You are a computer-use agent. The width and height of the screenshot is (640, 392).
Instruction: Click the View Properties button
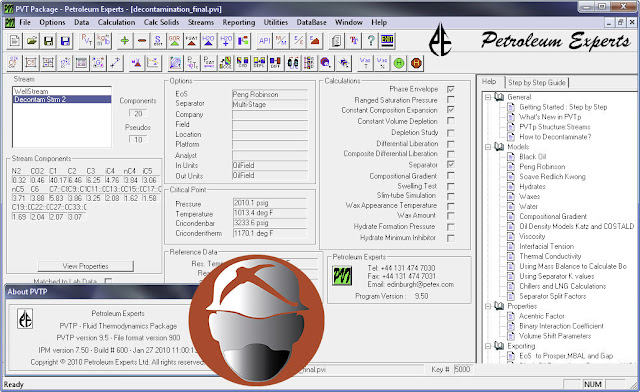(x=85, y=266)
